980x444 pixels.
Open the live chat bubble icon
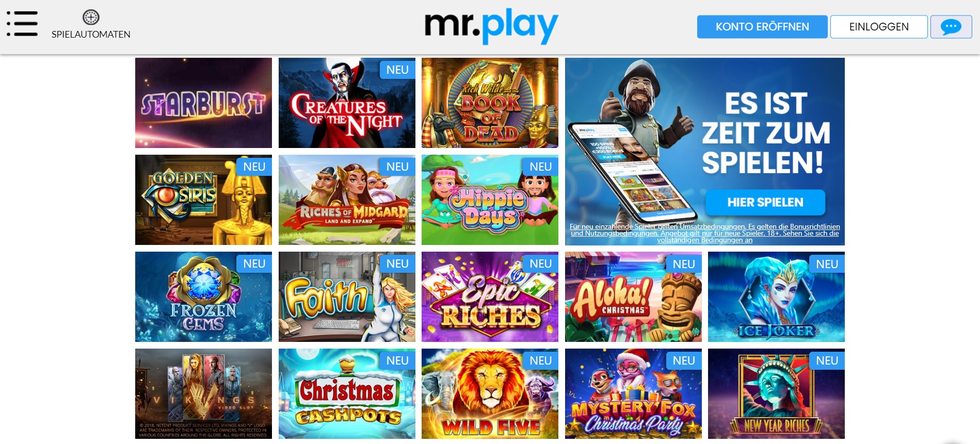pos(951,27)
